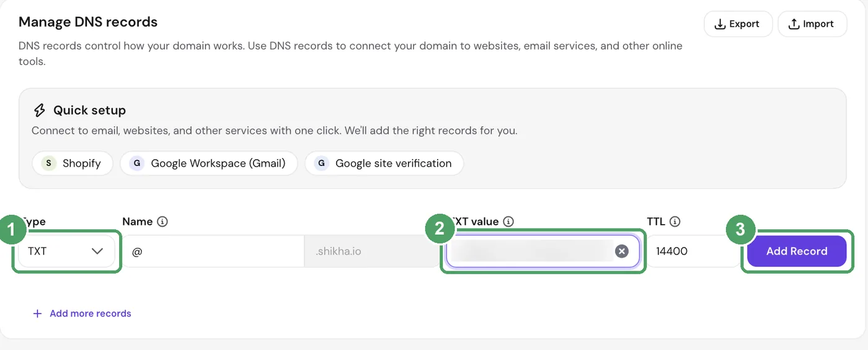This screenshot has height=350, width=868.
Task: Select Shopify quick setup
Action: coord(73,164)
